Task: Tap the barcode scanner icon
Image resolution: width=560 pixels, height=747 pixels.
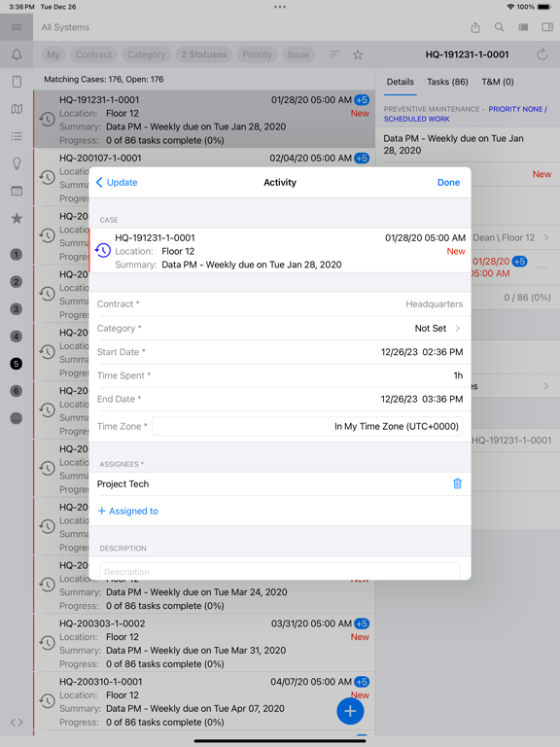Action: (523, 27)
